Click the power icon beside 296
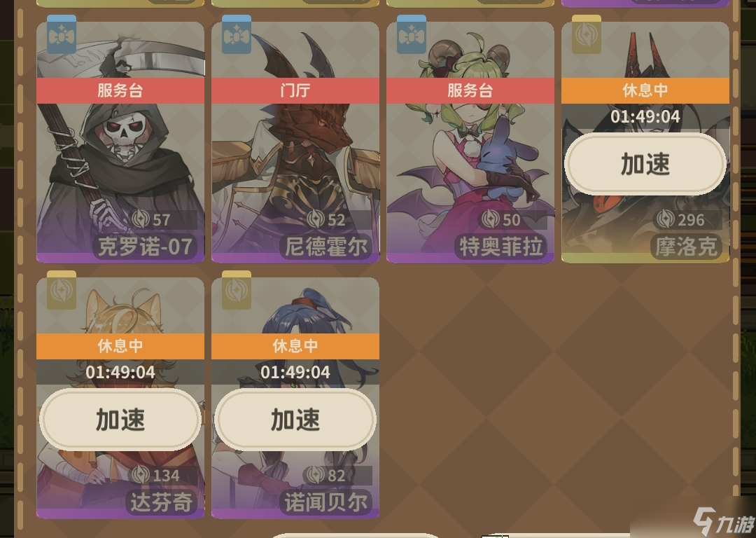This screenshot has width=756, height=538. [x=666, y=219]
